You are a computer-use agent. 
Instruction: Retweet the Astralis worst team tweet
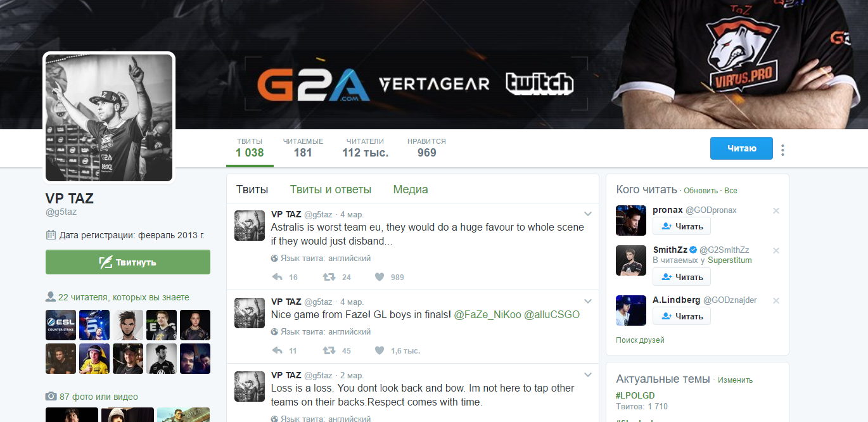[x=329, y=277]
